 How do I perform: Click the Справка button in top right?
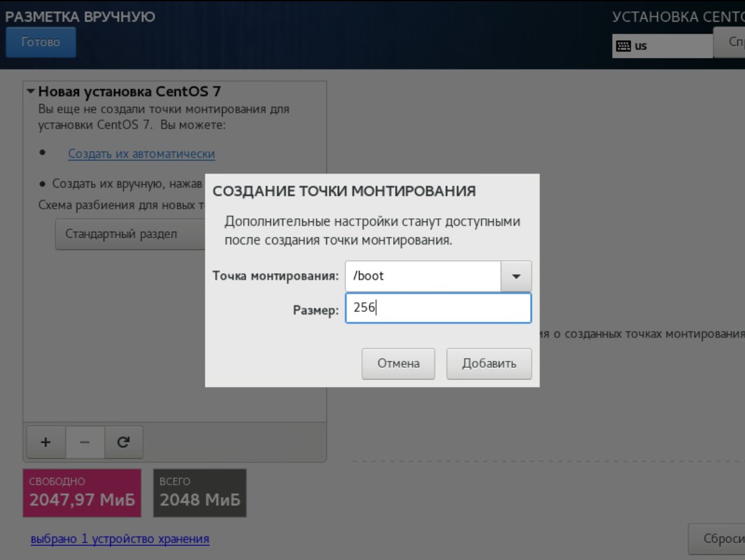coord(729,42)
